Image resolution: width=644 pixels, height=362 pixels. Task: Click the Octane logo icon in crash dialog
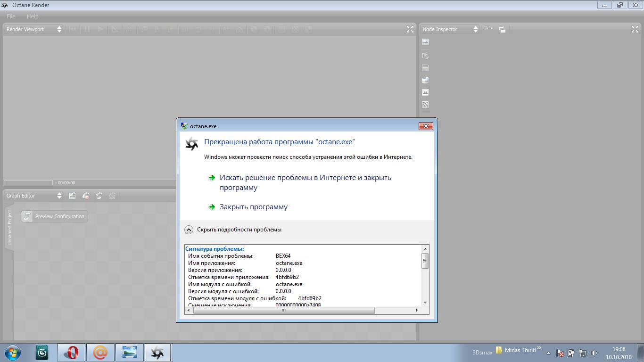[192, 144]
